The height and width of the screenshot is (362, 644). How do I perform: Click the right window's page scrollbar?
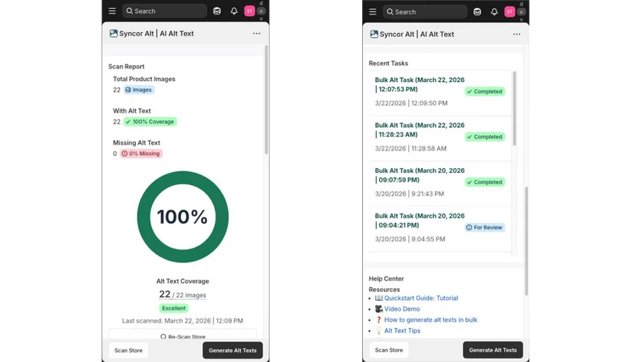(526, 241)
